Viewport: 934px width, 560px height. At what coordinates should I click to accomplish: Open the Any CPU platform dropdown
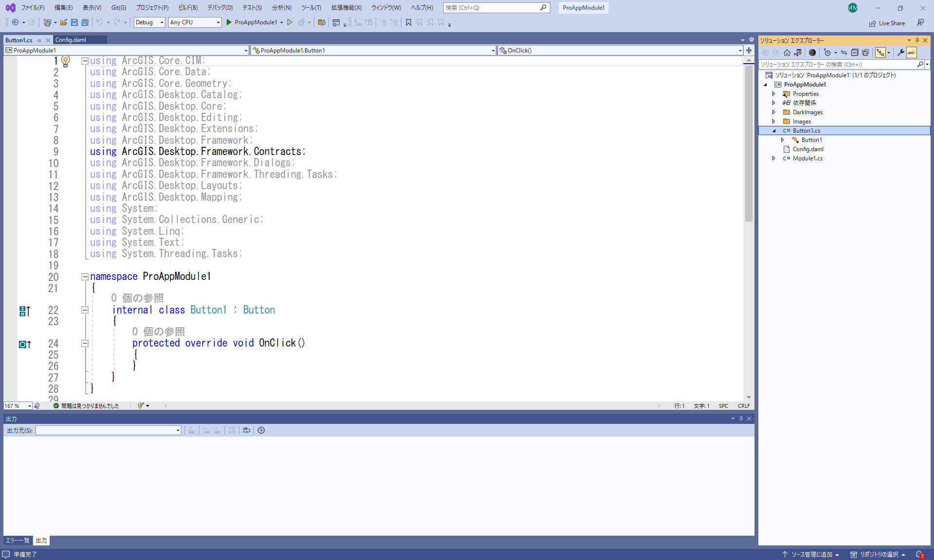tap(195, 22)
